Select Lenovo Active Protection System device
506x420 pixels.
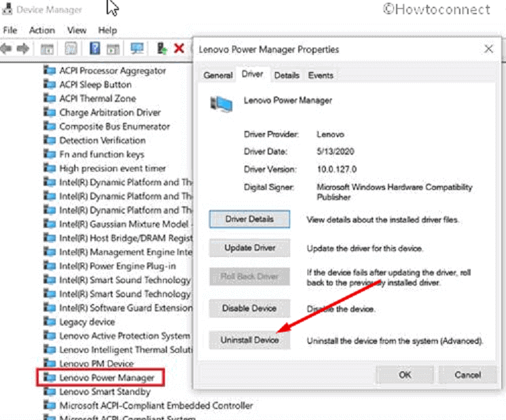124,336
